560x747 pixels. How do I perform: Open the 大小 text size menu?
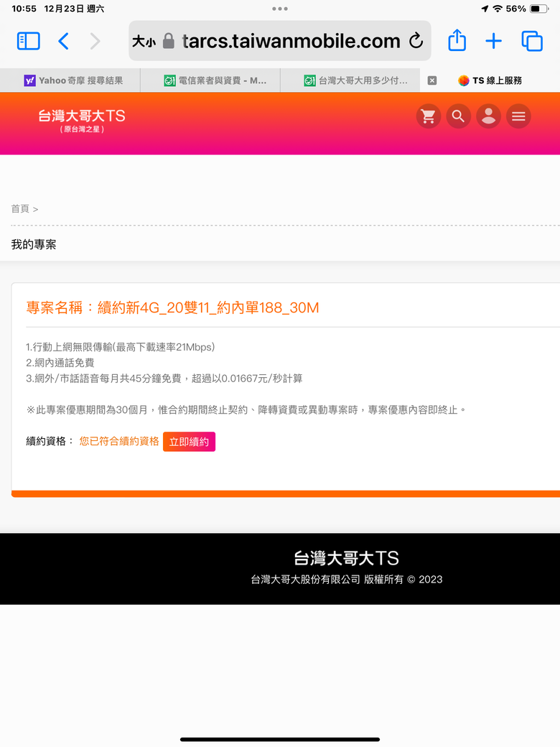[x=144, y=42]
